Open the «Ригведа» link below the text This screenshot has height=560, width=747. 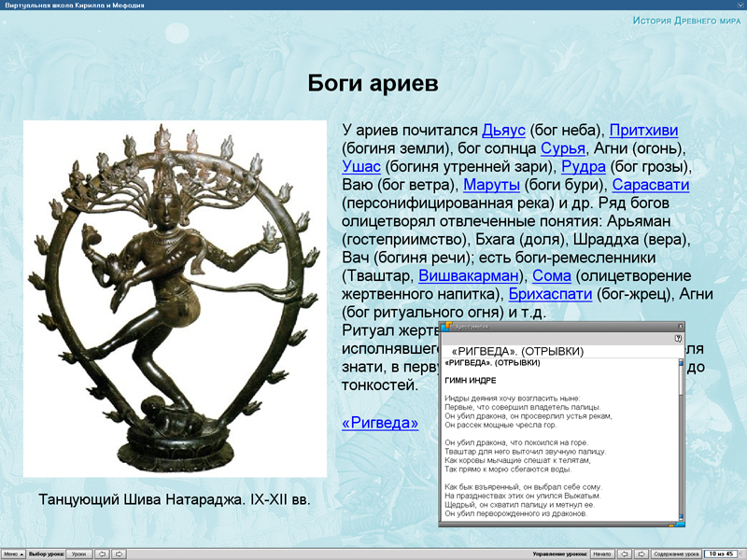coord(380,423)
